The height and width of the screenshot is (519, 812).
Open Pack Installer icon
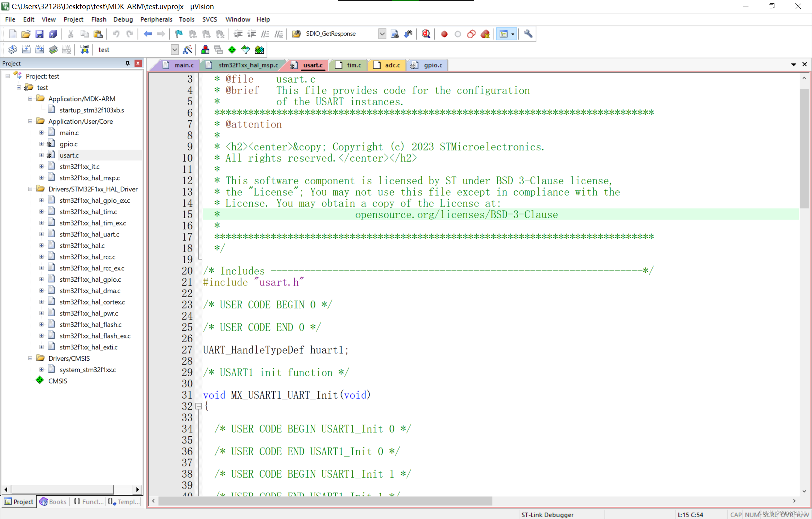pyautogui.click(x=259, y=50)
